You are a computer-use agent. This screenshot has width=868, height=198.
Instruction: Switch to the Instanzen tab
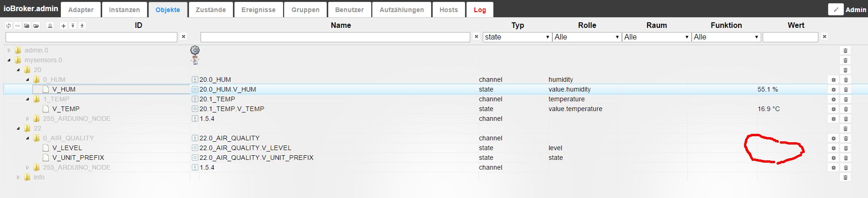[124, 10]
